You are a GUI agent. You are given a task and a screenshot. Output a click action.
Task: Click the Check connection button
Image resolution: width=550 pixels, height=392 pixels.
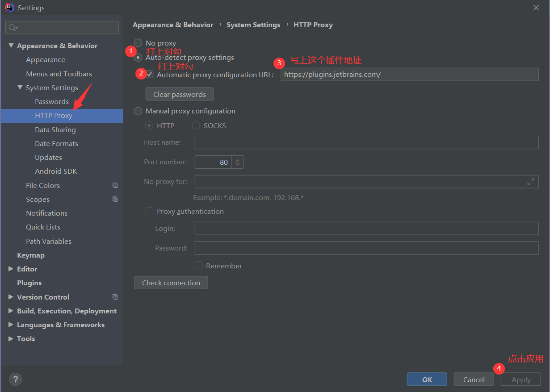pos(171,283)
